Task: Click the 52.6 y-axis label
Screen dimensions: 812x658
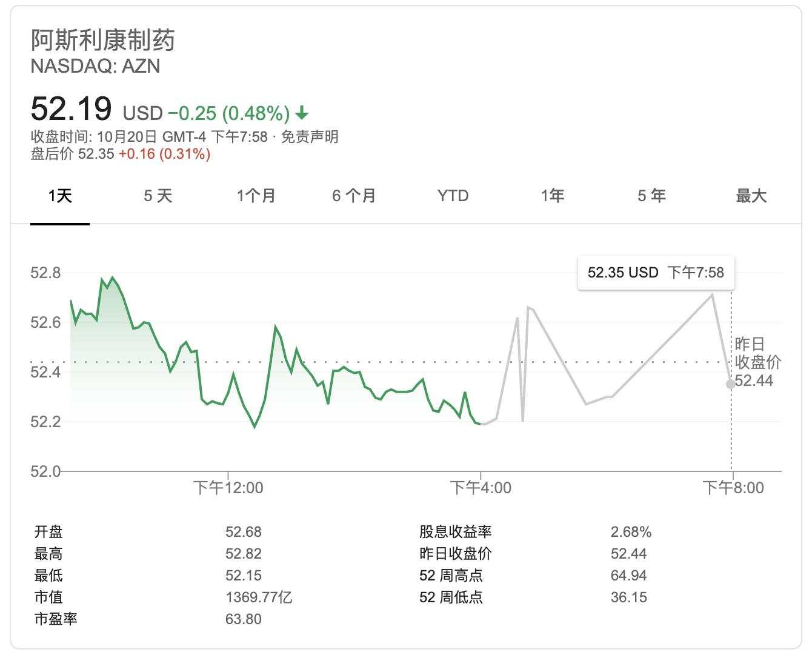Action: click(45, 322)
